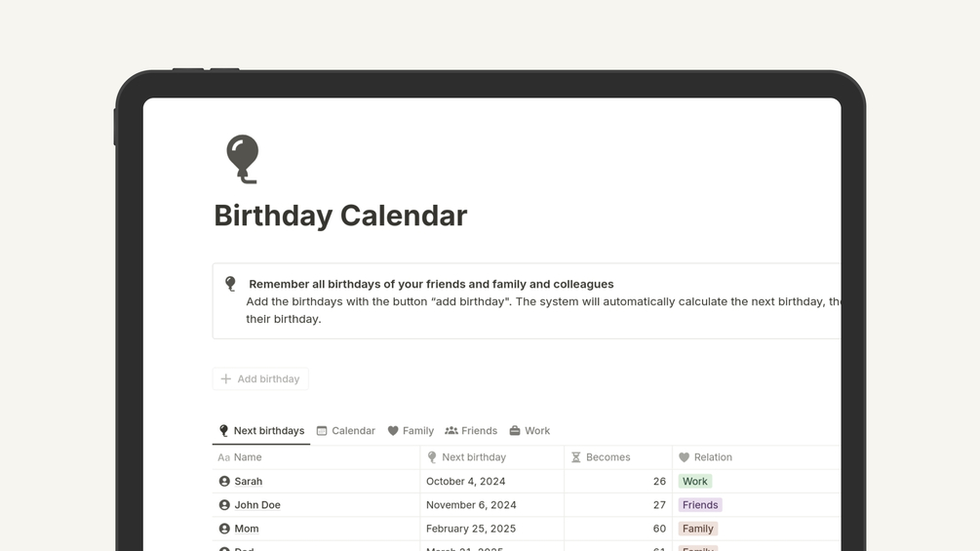Click the heart icon in Relation header
Image resolution: width=980 pixels, height=551 pixels.
click(685, 457)
